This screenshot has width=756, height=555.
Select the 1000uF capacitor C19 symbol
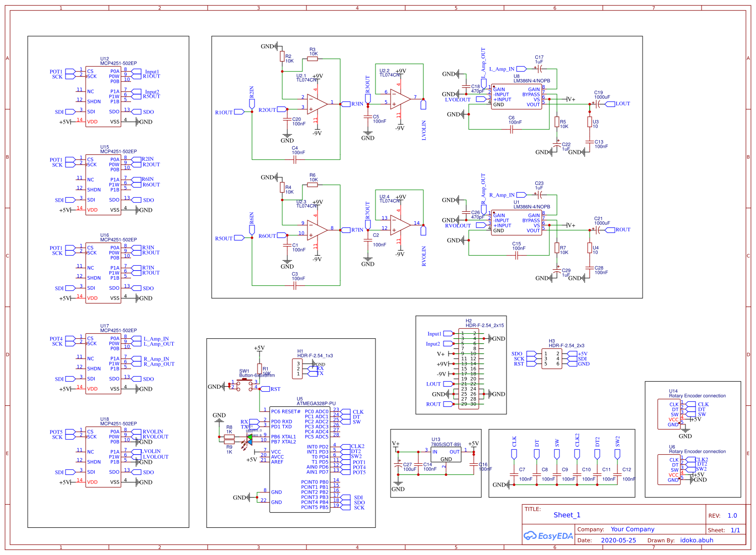click(x=597, y=103)
